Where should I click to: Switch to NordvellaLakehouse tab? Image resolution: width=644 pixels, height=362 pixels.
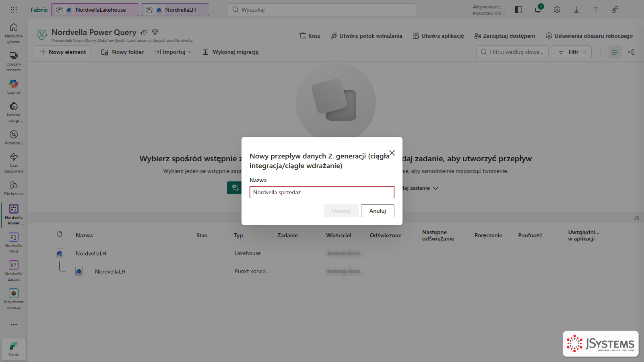pos(95,10)
